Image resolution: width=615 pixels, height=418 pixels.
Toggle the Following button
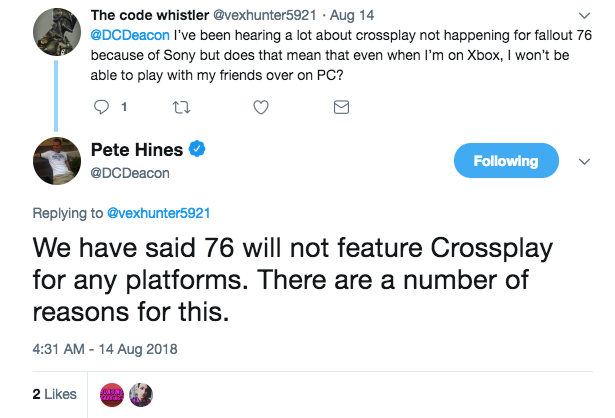click(x=505, y=161)
